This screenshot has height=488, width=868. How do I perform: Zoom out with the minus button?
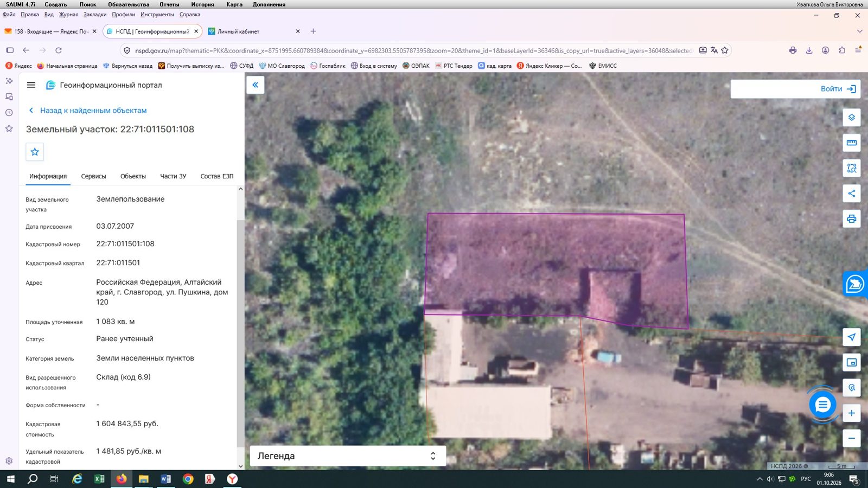pos(851,438)
